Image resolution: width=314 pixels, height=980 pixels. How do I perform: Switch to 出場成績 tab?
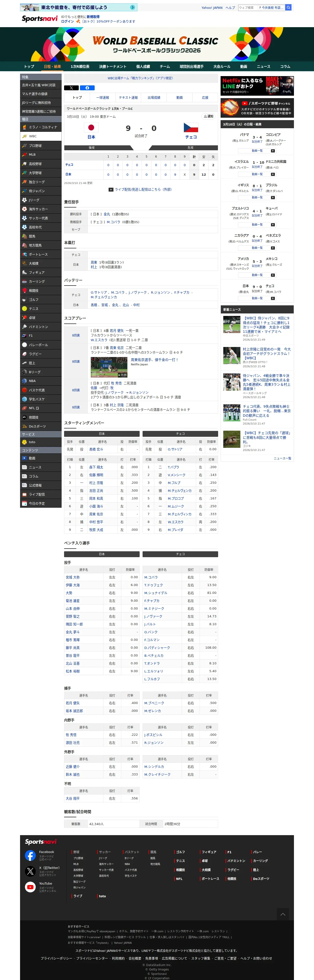[x=154, y=98]
